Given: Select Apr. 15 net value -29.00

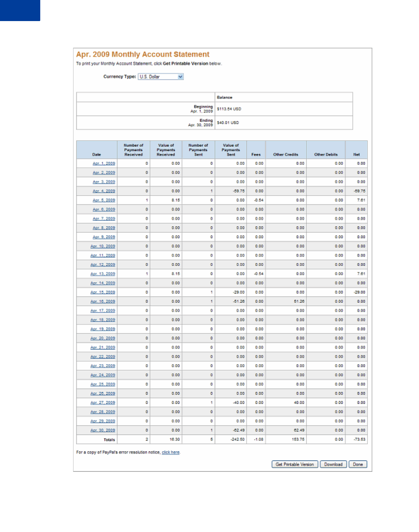Looking at the screenshot, I should click(x=360, y=293).
